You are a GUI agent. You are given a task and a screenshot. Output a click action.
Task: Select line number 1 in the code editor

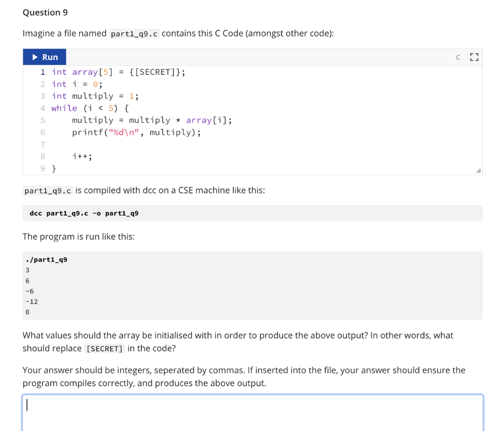(43, 72)
